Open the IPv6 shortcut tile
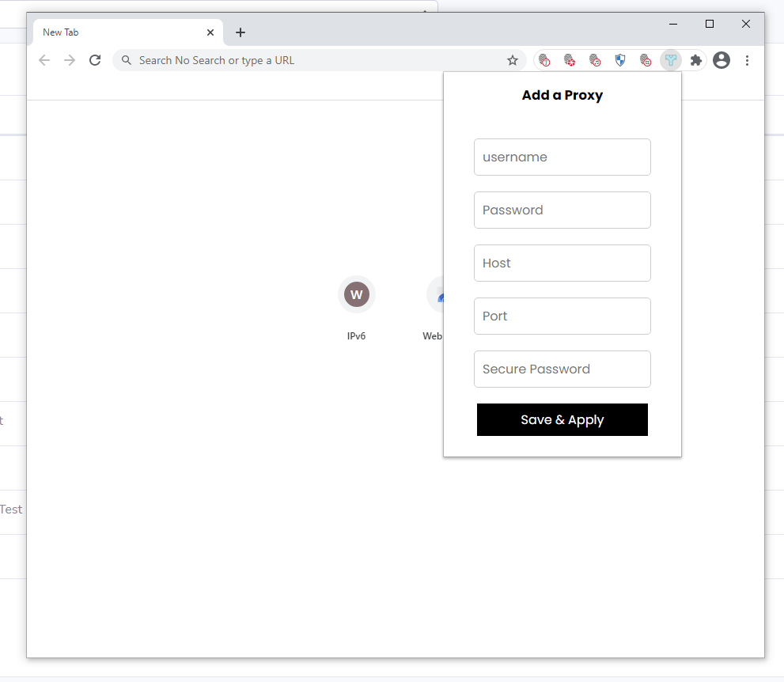The height and width of the screenshot is (682, 784). 357,294
